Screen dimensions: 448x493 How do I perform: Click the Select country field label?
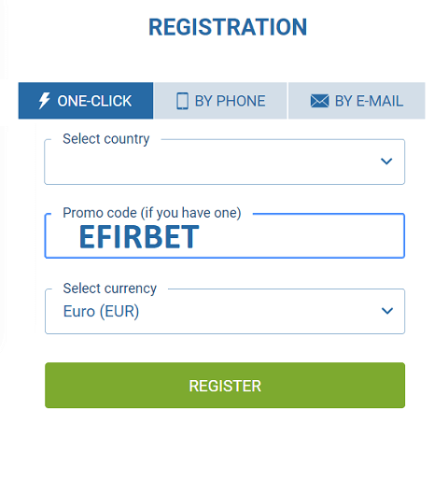pos(106,139)
